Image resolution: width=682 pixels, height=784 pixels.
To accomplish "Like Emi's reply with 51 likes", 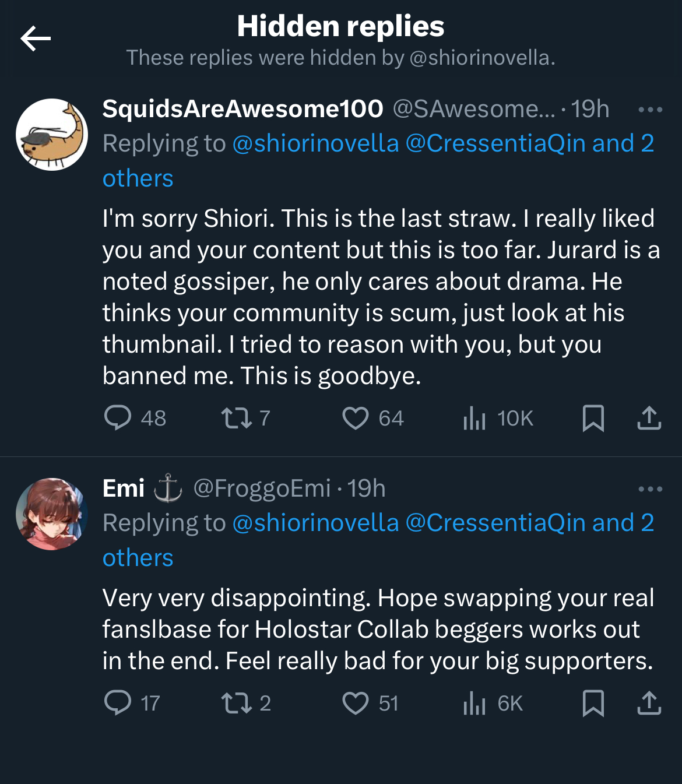I will click(355, 703).
